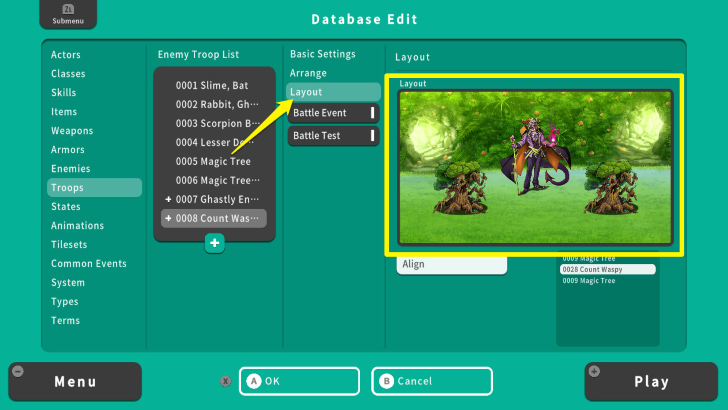The image size is (728, 410).
Task: Open the ZL Submenu button
Action: click(68, 14)
